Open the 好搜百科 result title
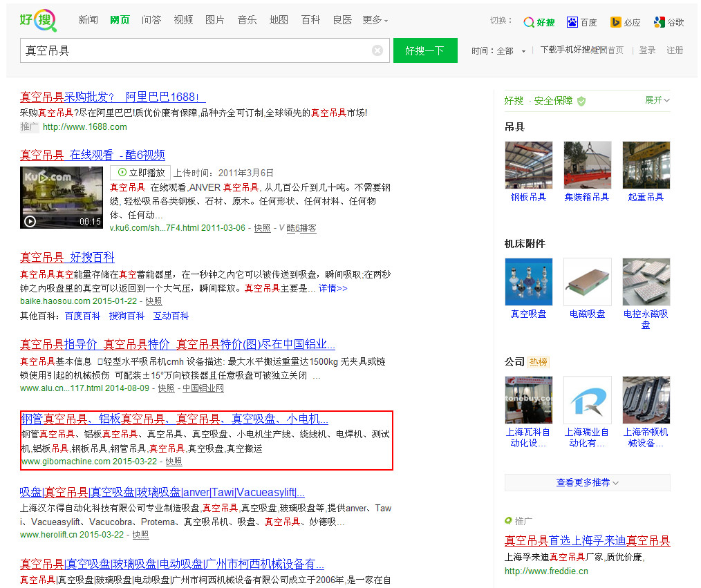Viewport: 701px width, 588px height. point(67,257)
